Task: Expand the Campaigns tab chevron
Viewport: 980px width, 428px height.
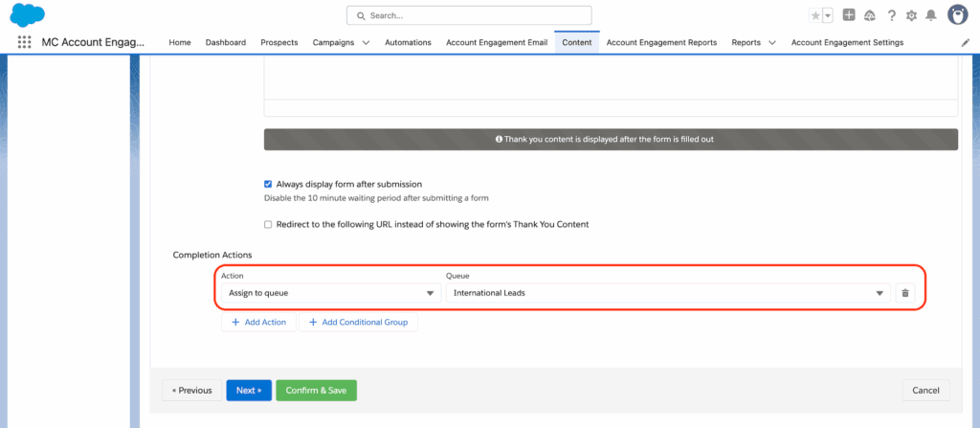Action: tap(366, 42)
